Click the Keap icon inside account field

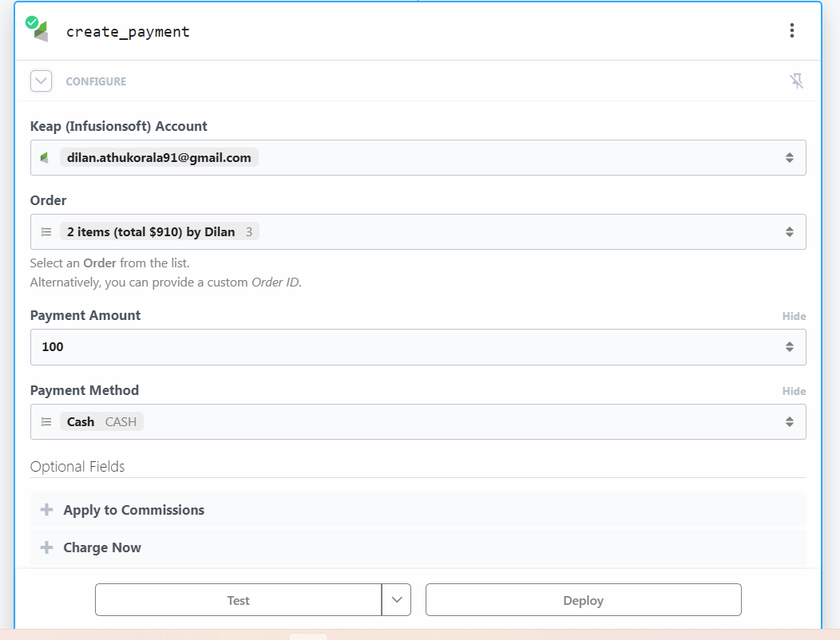point(45,157)
